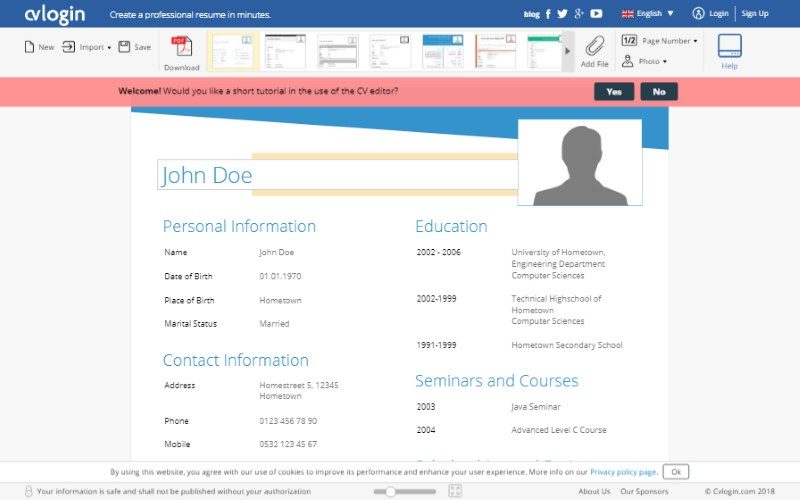800x500 pixels.
Task: Select the Contact Information heading
Action: [x=235, y=360]
